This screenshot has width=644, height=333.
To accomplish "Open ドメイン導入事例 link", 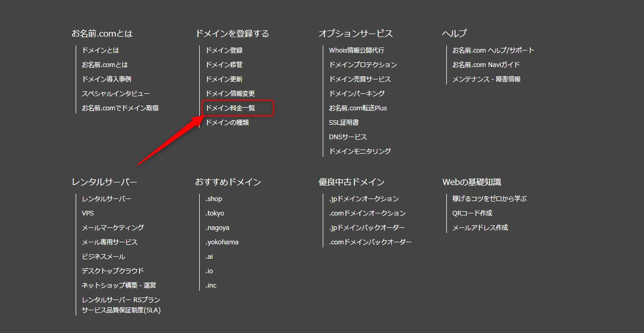I will click(107, 79).
